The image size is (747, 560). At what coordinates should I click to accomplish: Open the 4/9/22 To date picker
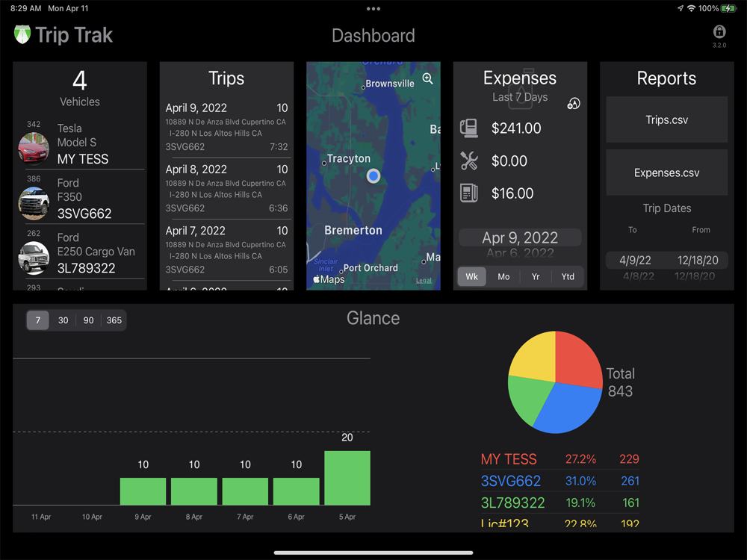(635, 260)
